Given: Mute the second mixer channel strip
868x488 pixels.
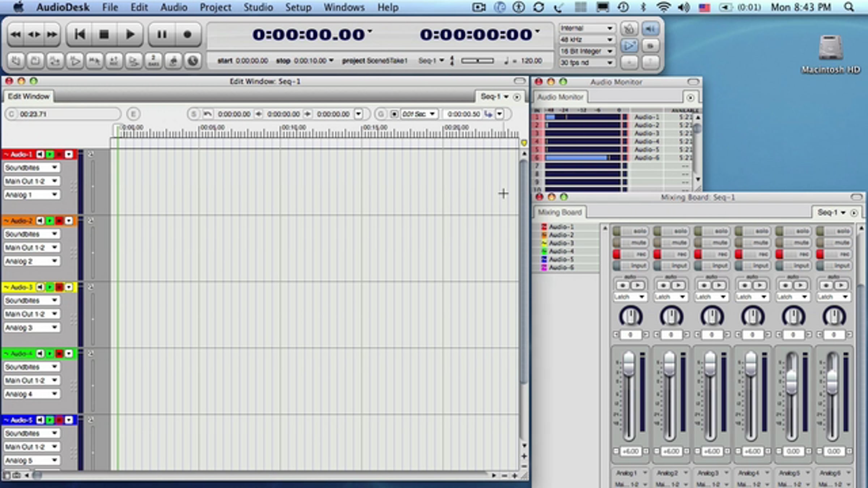Looking at the screenshot, I should click(672, 243).
